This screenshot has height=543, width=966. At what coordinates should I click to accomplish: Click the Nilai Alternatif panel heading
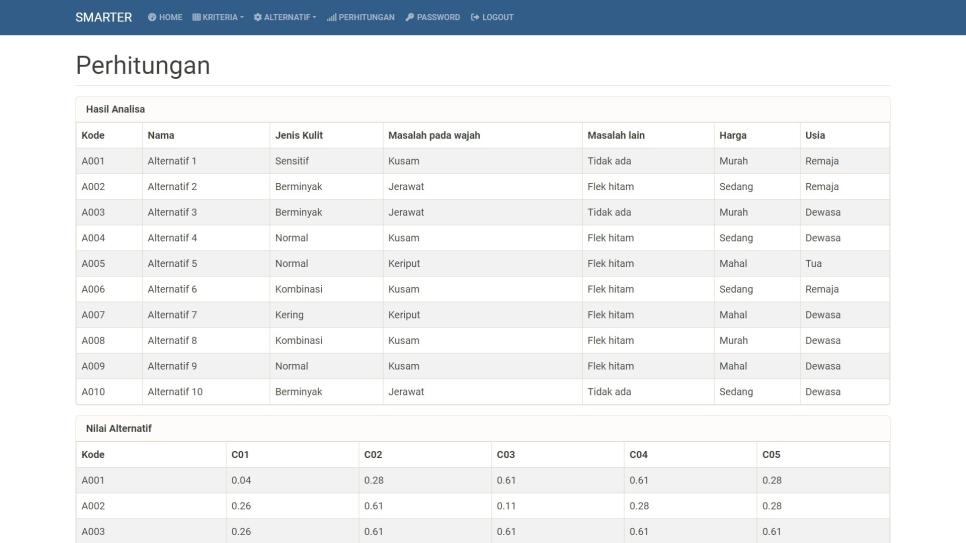click(x=119, y=428)
